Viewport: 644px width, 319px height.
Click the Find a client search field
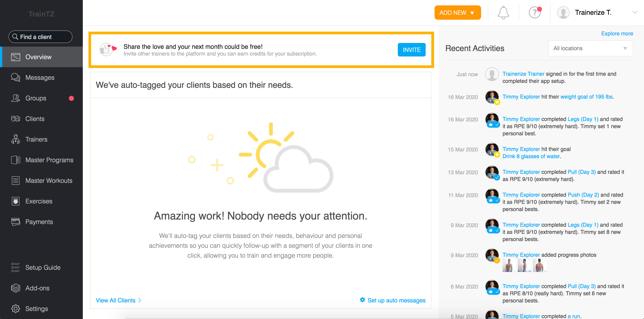(40, 37)
